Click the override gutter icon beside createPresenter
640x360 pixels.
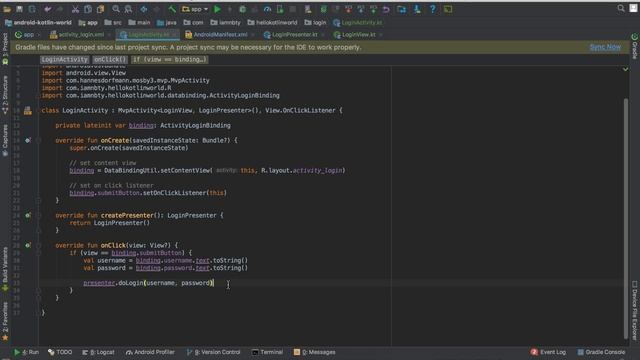28,215
